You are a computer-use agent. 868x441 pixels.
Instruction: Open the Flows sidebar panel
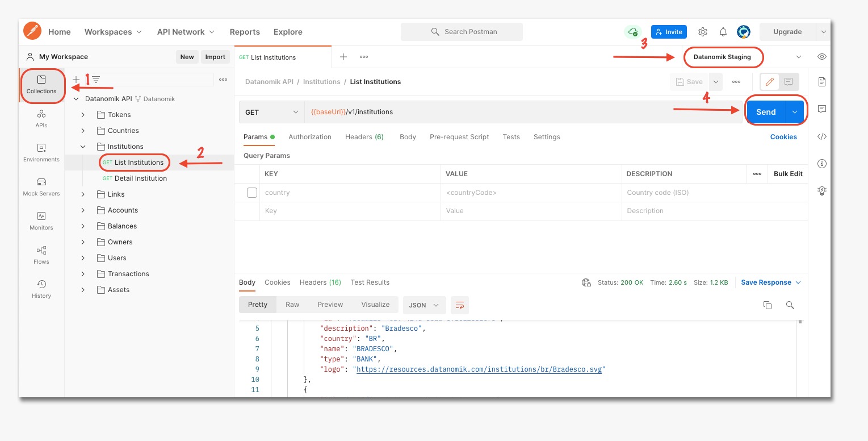41,256
